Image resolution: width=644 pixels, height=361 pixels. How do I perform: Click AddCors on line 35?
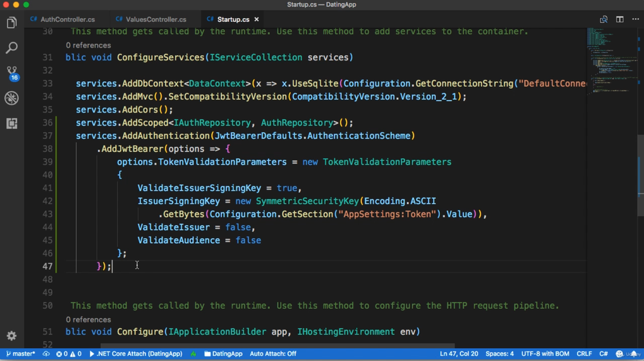click(x=140, y=109)
